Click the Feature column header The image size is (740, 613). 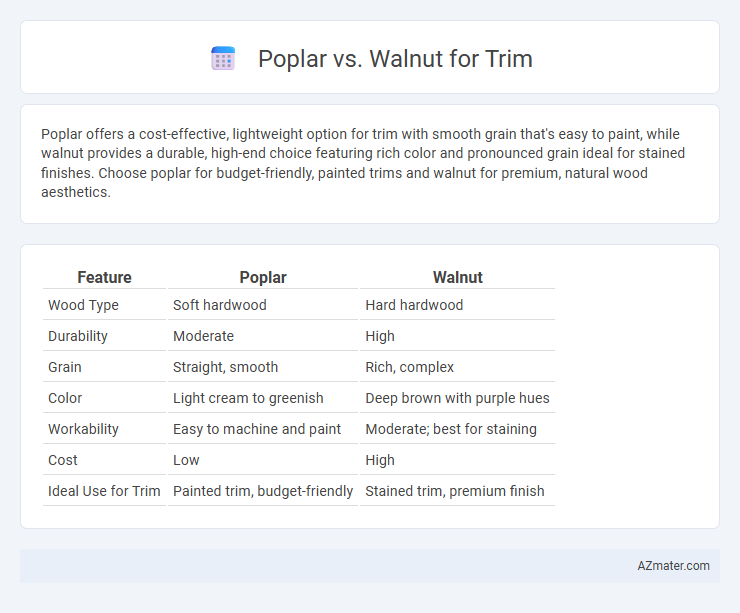pyautogui.click(x=104, y=277)
